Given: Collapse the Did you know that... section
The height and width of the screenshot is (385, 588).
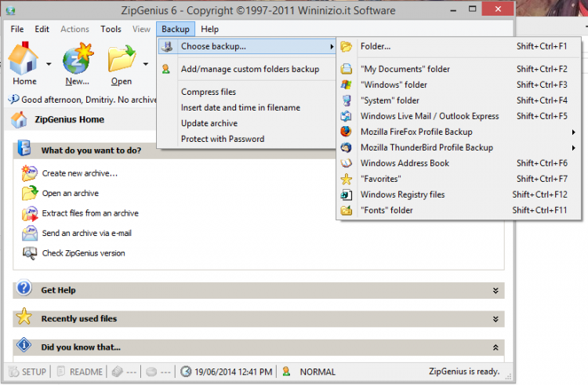Looking at the screenshot, I should pyautogui.click(x=495, y=347).
